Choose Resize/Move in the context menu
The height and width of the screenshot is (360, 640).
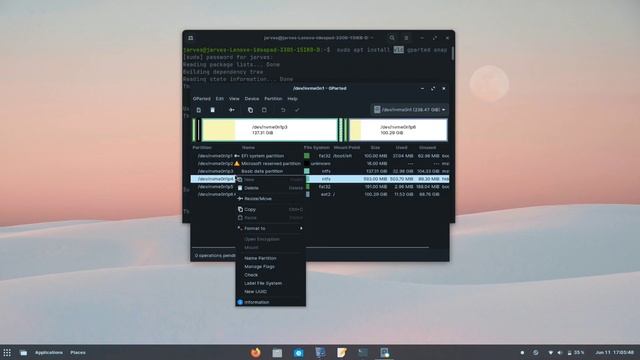pos(271,199)
